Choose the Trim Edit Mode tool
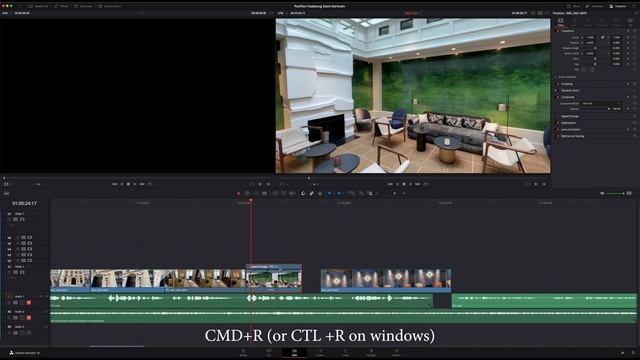 tap(247, 193)
